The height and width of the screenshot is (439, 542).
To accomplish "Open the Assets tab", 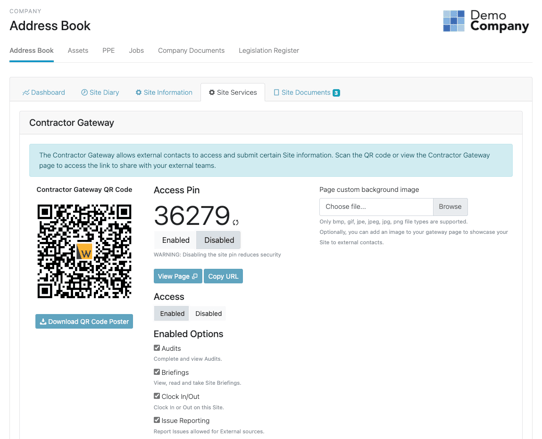I will click(x=78, y=50).
